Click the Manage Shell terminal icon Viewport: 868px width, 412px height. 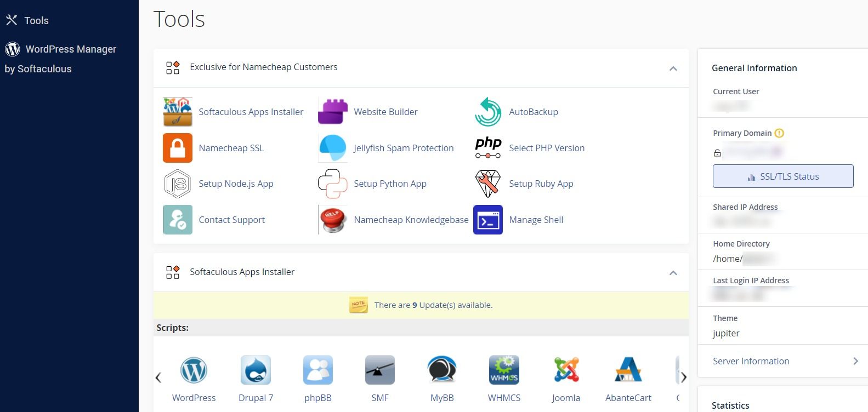(x=488, y=220)
